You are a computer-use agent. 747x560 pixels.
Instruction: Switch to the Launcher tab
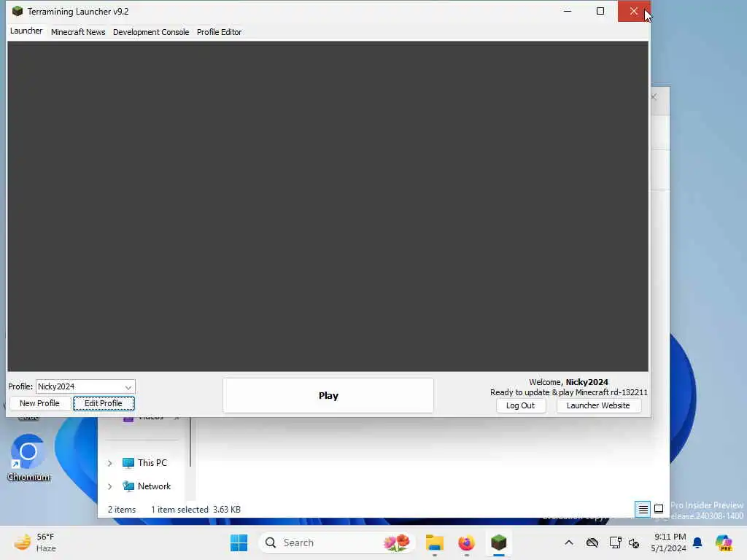(26, 31)
